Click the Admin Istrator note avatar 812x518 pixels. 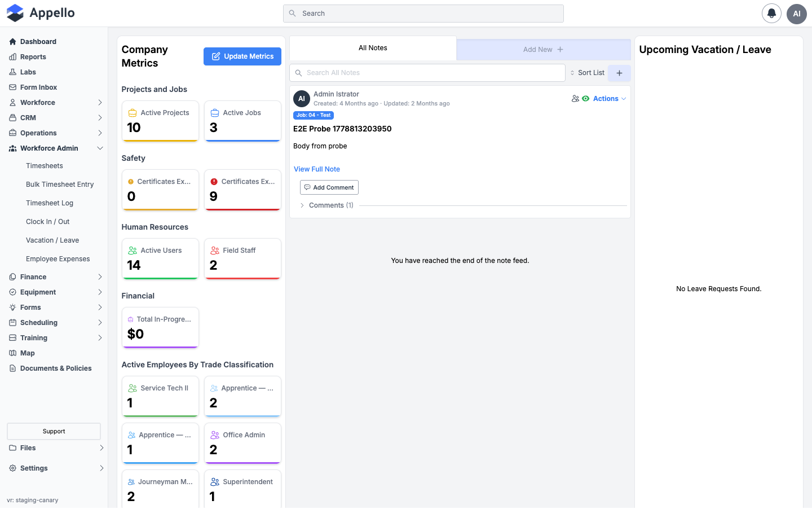tap(302, 99)
